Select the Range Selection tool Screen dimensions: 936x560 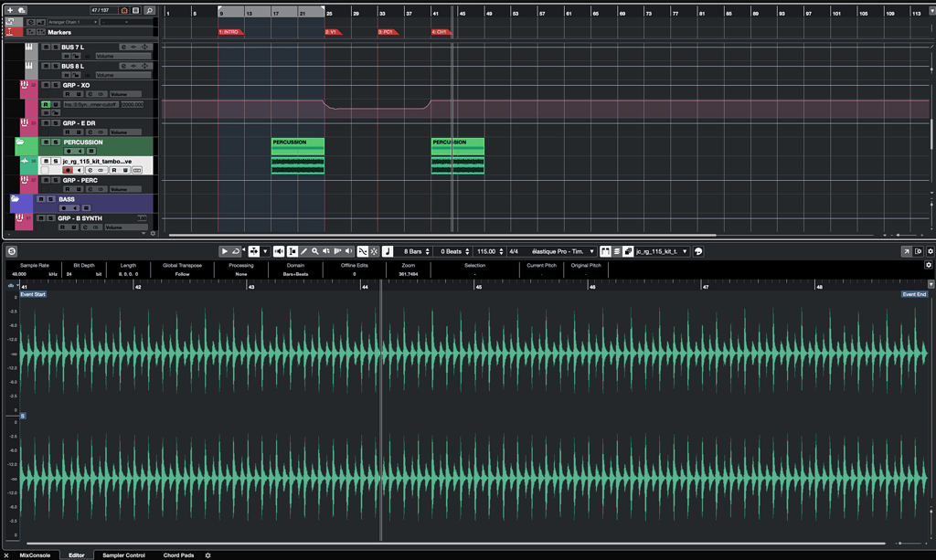pos(292,250)
